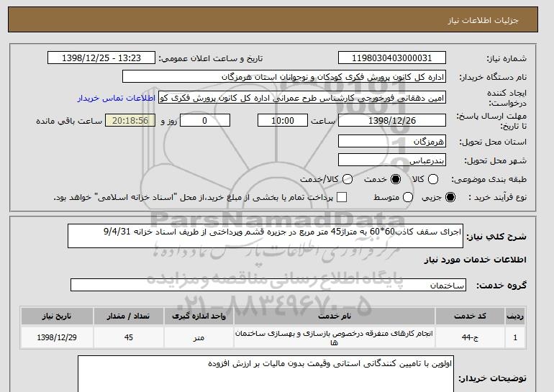Screen dimensions: 554x392
Task: Click the response deadline date 1398/12/26 field
Action: tap(392, 120)
